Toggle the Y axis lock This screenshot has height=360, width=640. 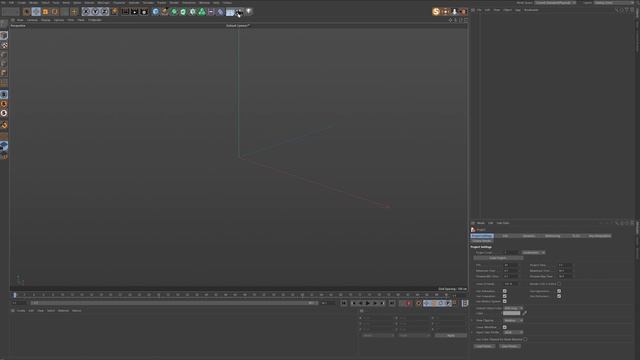click(95, 12)
